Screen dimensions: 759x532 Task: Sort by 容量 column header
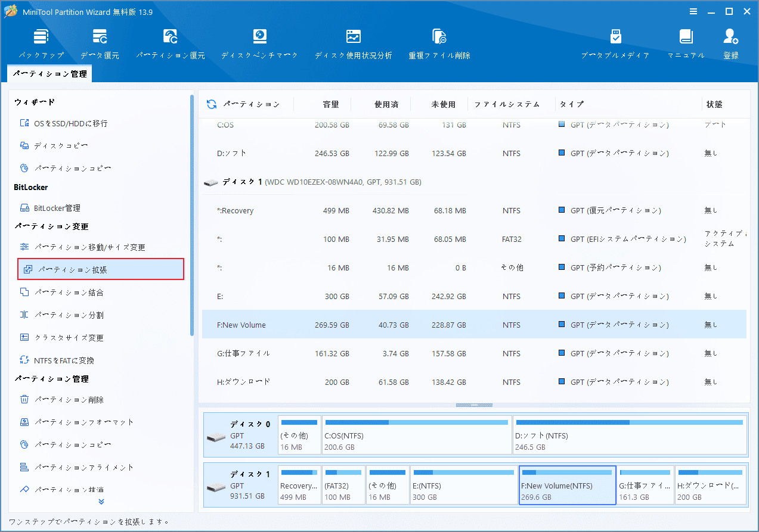tap(331, 104)
